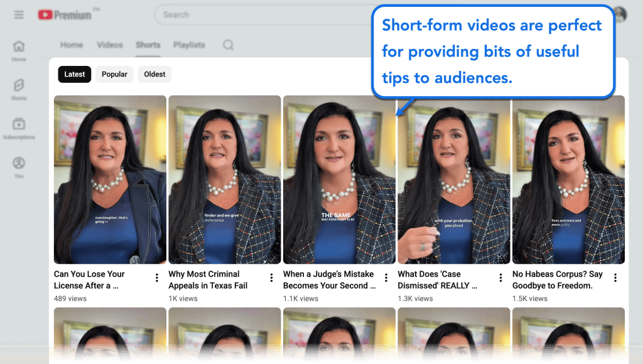Open more options for 'Why Most Criminal Appeals'
The image size is (643, 364).
271,278
